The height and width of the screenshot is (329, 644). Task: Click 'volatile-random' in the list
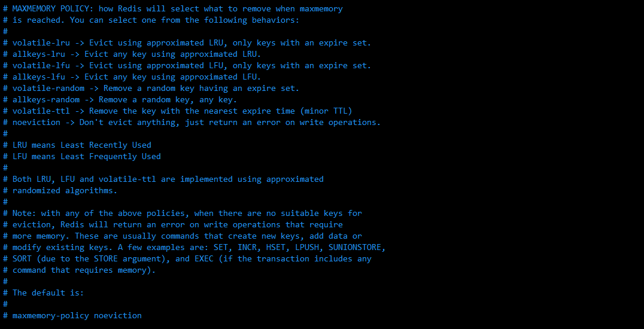(48, 89)
